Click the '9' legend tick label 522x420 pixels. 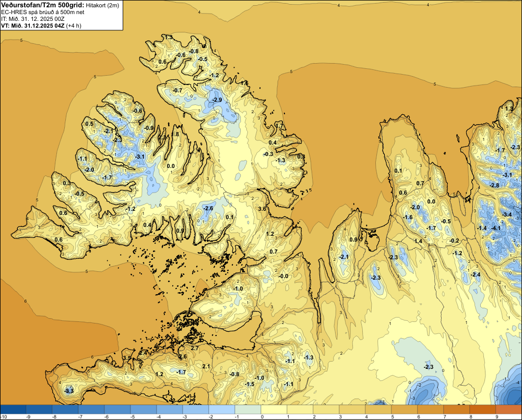pos(497,417)
